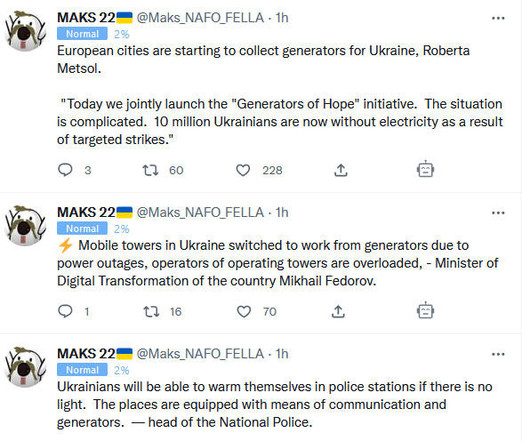Viewport: 522px width, 441px height.
Task: Open the 1h timestamp on first tweet
Action: tap(282, 18)
